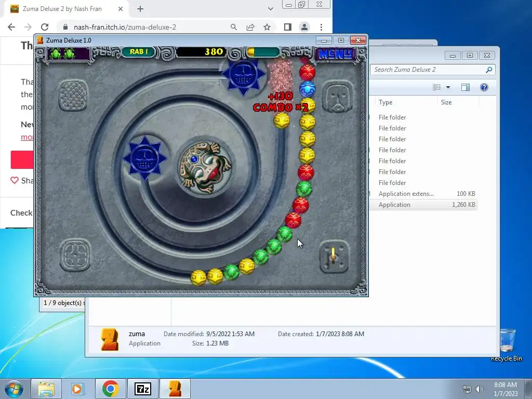Click the cross-pattern stone tile

(x=75, y=255)
